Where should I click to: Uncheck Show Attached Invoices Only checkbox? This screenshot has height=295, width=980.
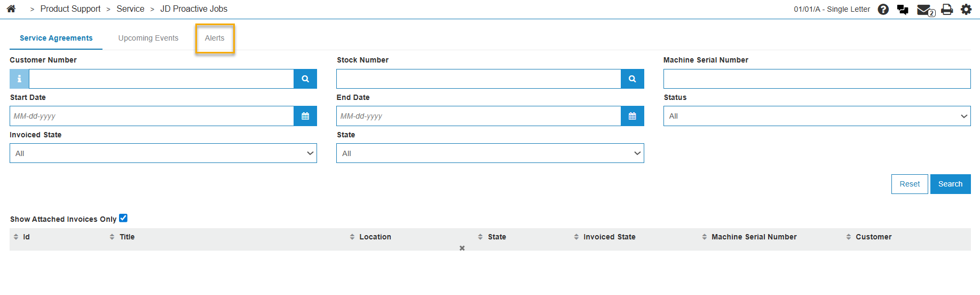[123, 218]
